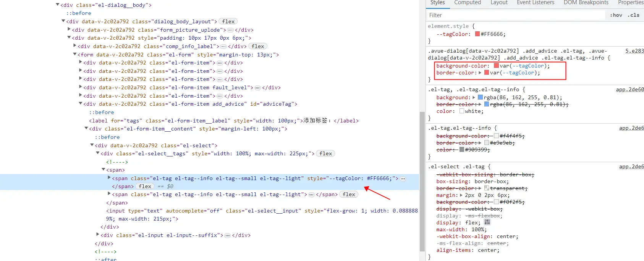Viewport: 644px width, 261px height.
Task: Open the Event Listeners tab
Action: [x=535, y=3]
